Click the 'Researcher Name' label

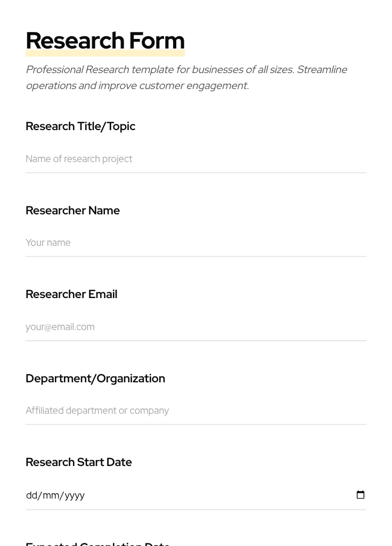pos(72,211)
